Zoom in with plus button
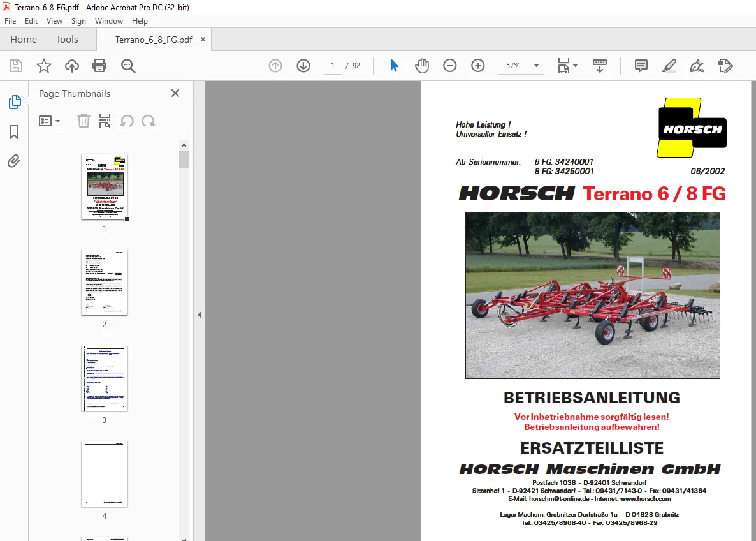 (x=478, y=66)
